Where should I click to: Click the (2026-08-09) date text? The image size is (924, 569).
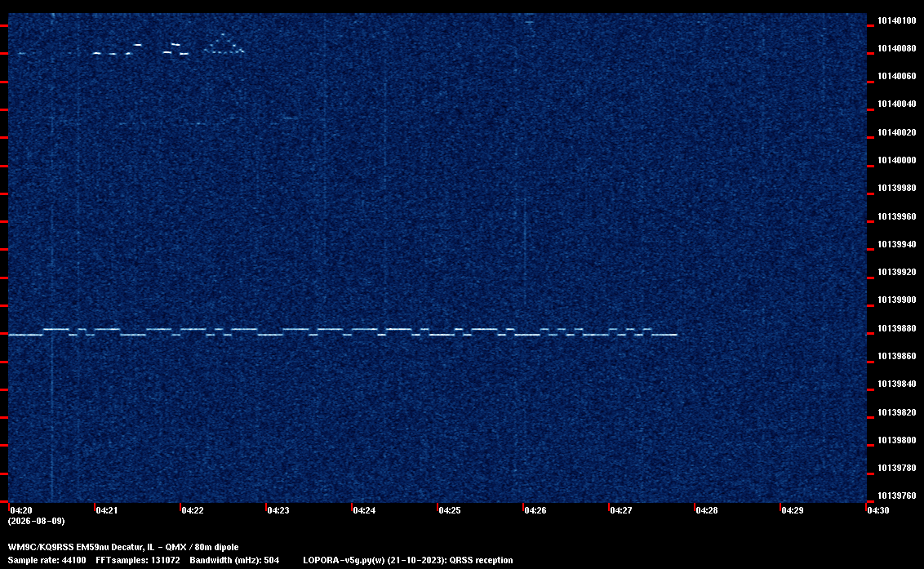coord(36,521)
